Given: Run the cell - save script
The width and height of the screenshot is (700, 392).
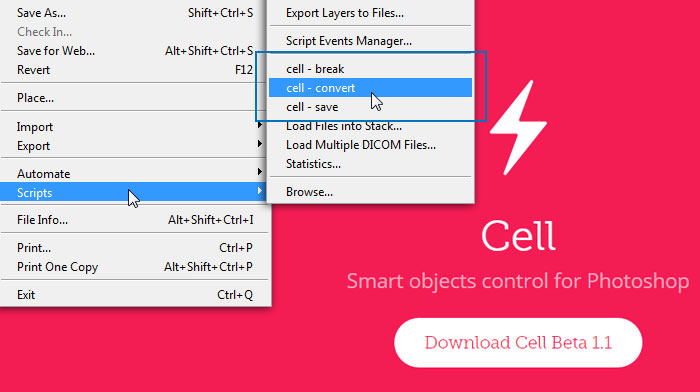Looking at the screenshot, I should pyautogui.click(x=370, y=107).
